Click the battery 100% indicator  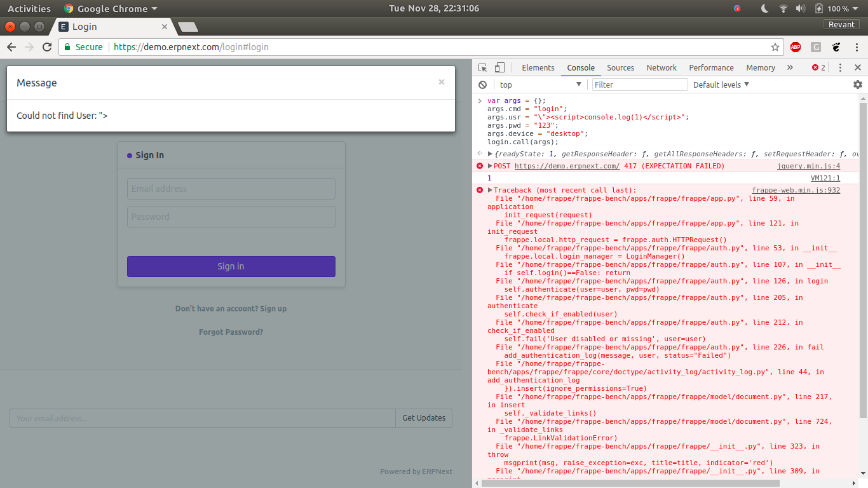pyautogui.click(x=831, y=9)
